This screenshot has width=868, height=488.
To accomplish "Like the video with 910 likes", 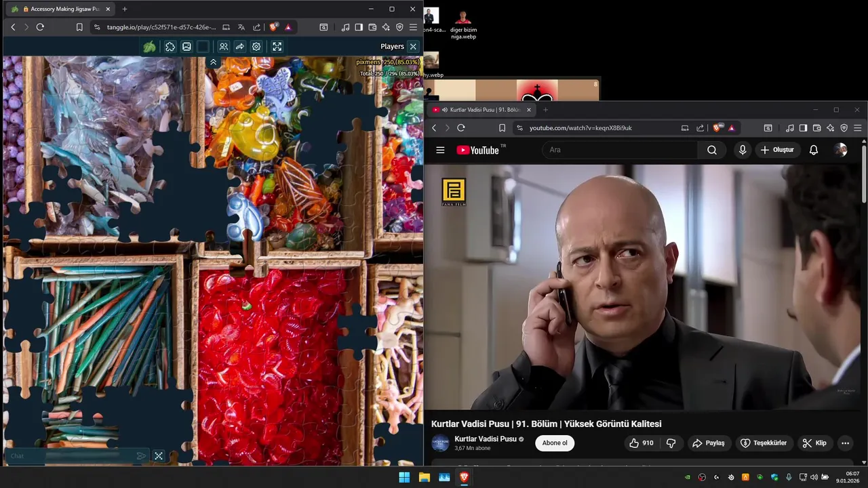I will point(641,443).
